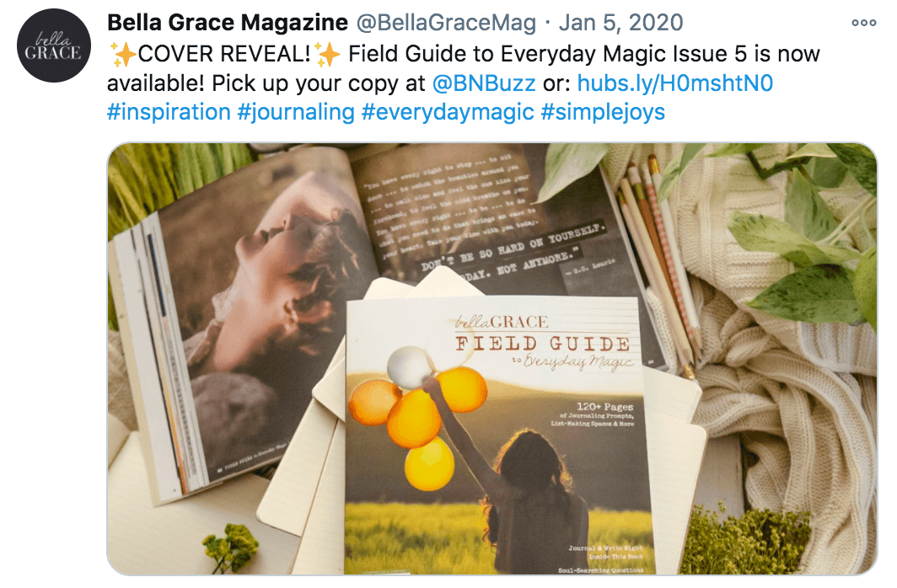Select the #journaling hashtag
Image resolution: width=897 pixels, height=588 pixels.
pos(296,112)
